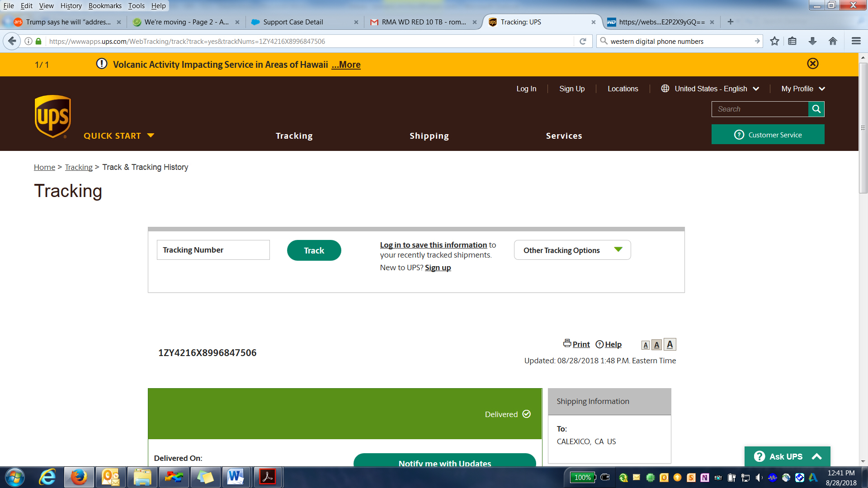The height and width of the screenshot is (488, 868).
Task: Click the UPS site Search field
Action: 760,109
